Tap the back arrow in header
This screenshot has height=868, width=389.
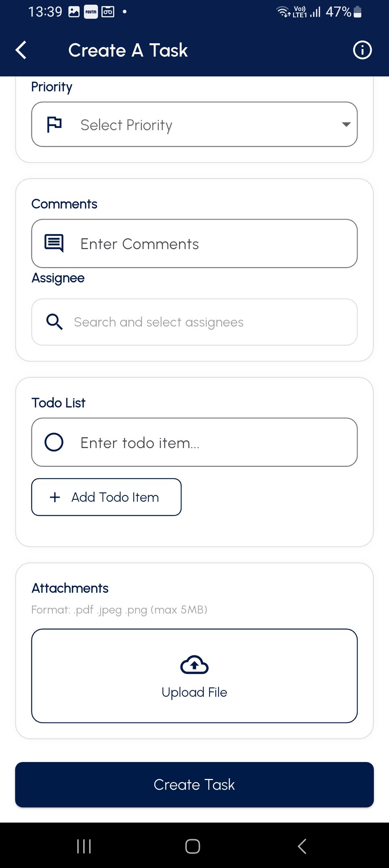pos(21,50)
